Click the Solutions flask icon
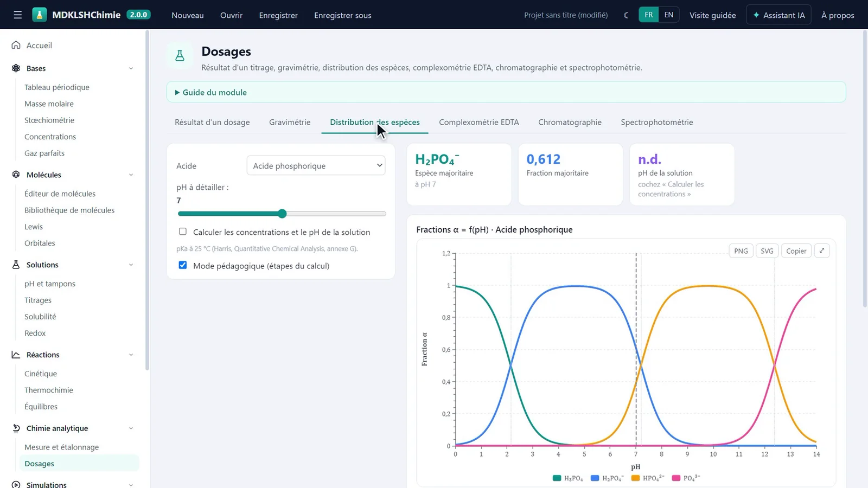Viewport: 868px width, 488px height. click(16, 265)
